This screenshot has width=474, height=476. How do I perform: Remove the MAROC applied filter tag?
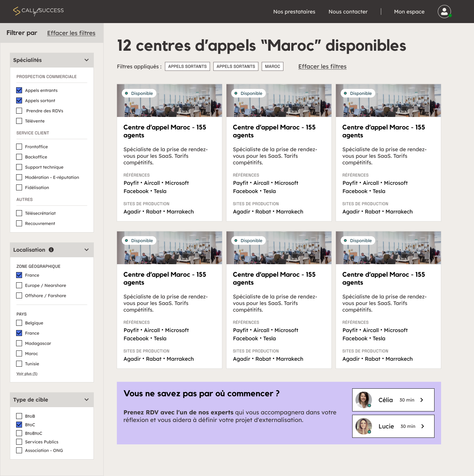point(272,67)
